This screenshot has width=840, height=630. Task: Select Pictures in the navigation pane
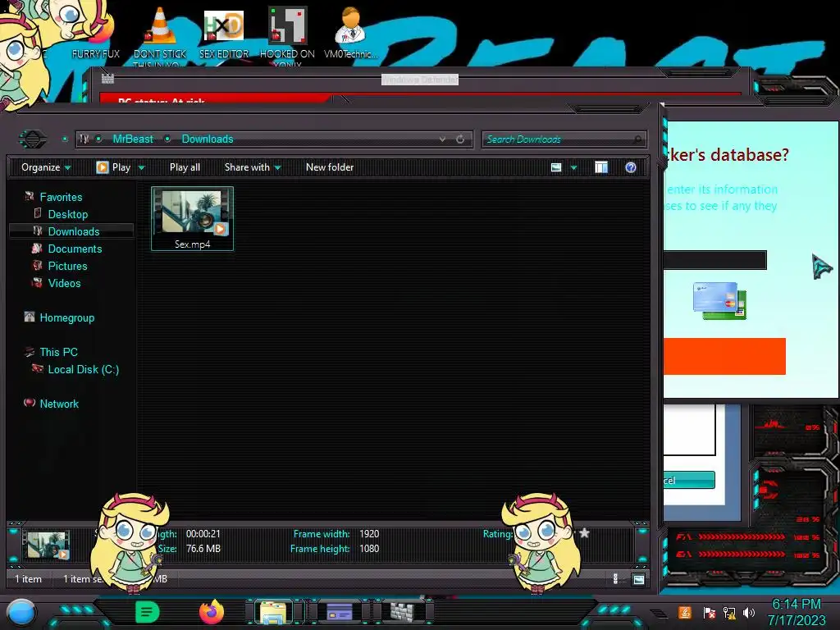[x=67, y=266]
